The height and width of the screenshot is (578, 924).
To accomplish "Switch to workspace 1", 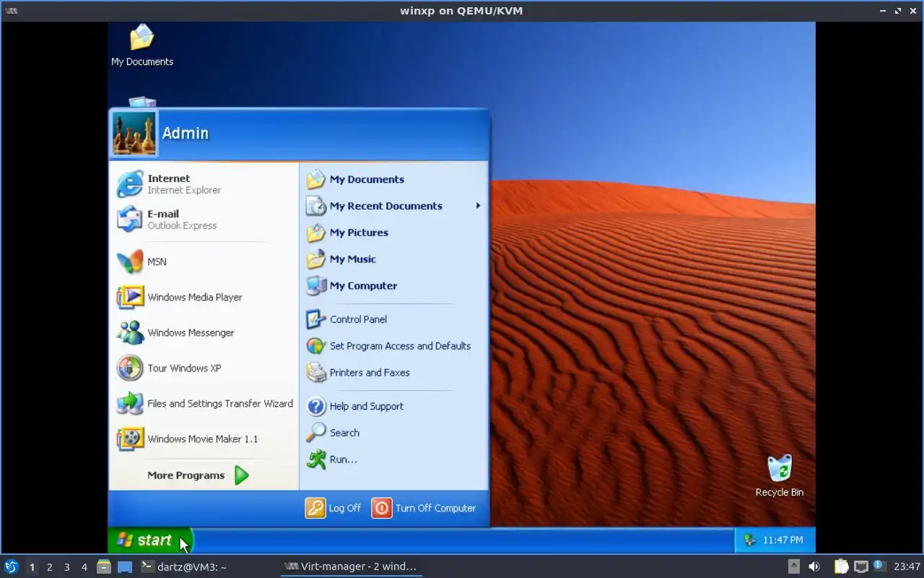I will pyautogui.click(x=32, y=567).
